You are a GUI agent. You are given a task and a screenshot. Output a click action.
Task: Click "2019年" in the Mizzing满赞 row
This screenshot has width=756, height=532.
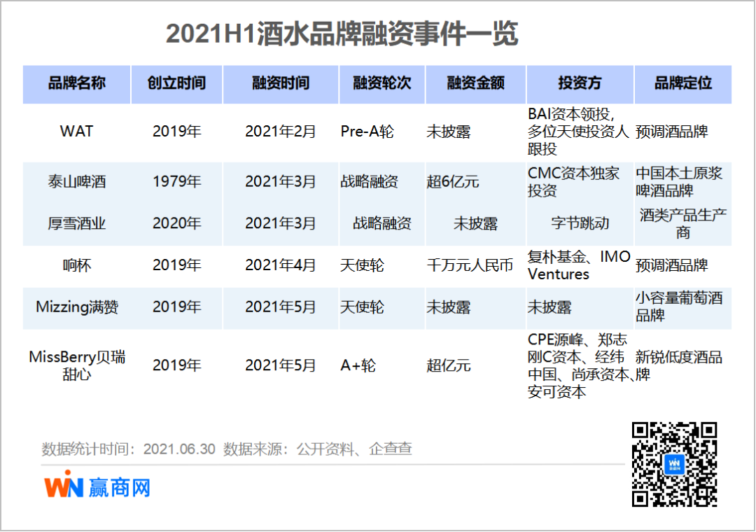pos(176,307)
